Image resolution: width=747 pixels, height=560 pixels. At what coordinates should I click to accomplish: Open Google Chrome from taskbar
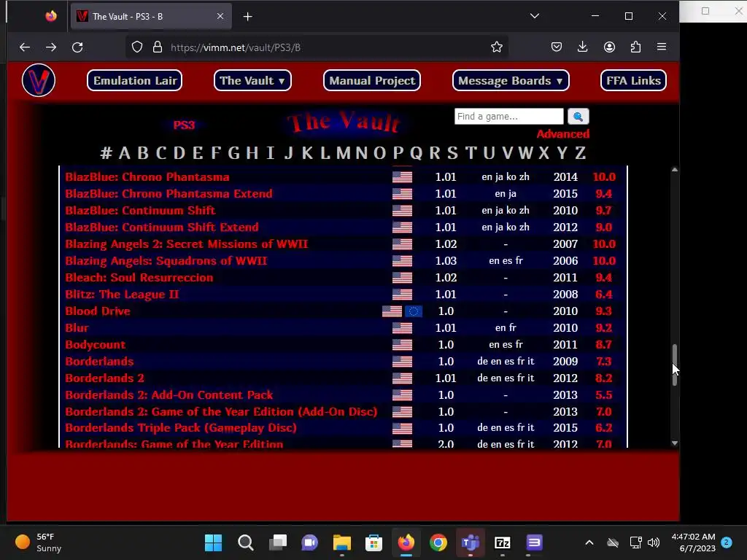coord(438,542)
